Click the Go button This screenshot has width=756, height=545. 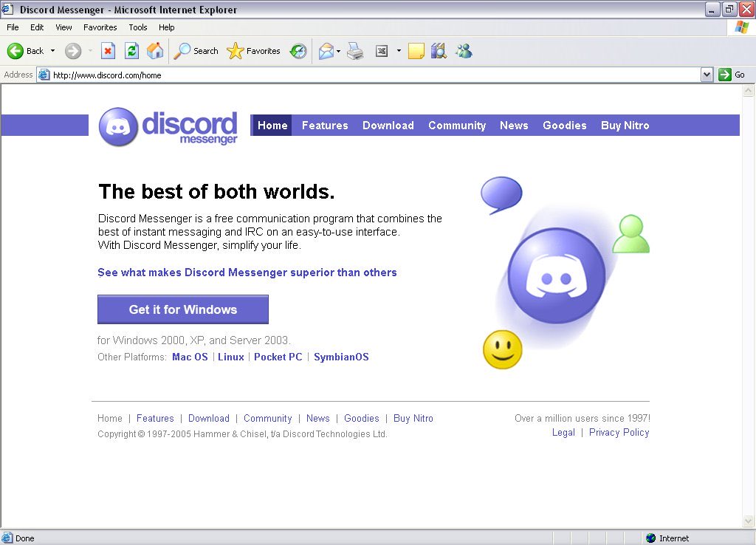coord(732,75)
